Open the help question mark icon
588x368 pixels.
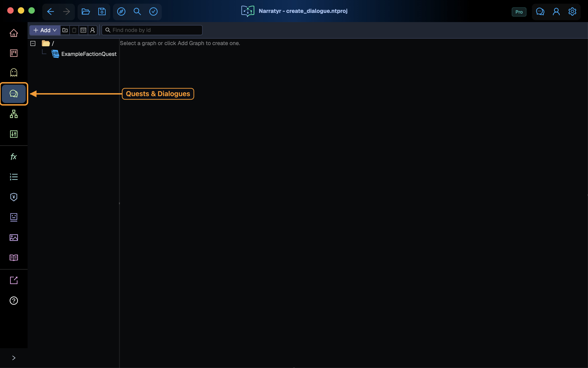pyautogui.click(x=14, y=301)
